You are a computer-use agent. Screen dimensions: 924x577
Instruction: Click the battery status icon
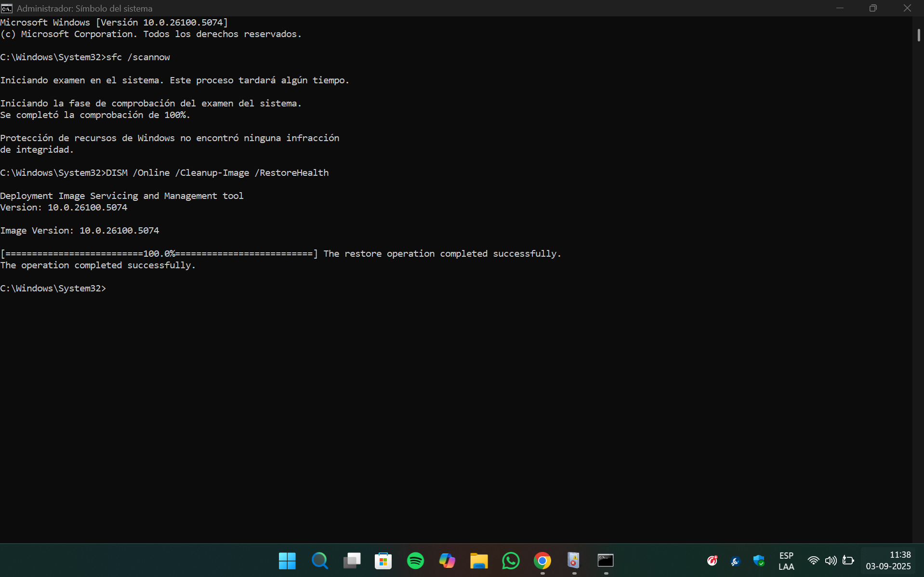(848, 561)
